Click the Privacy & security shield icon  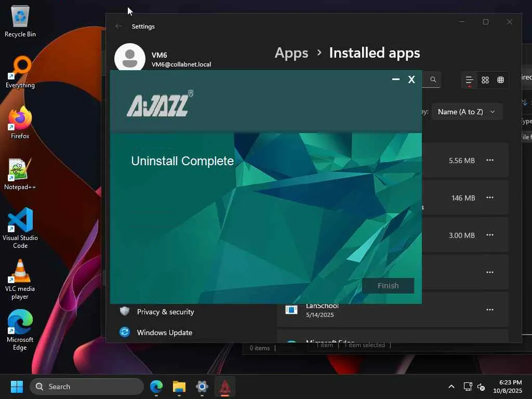[x=125, y=311]
